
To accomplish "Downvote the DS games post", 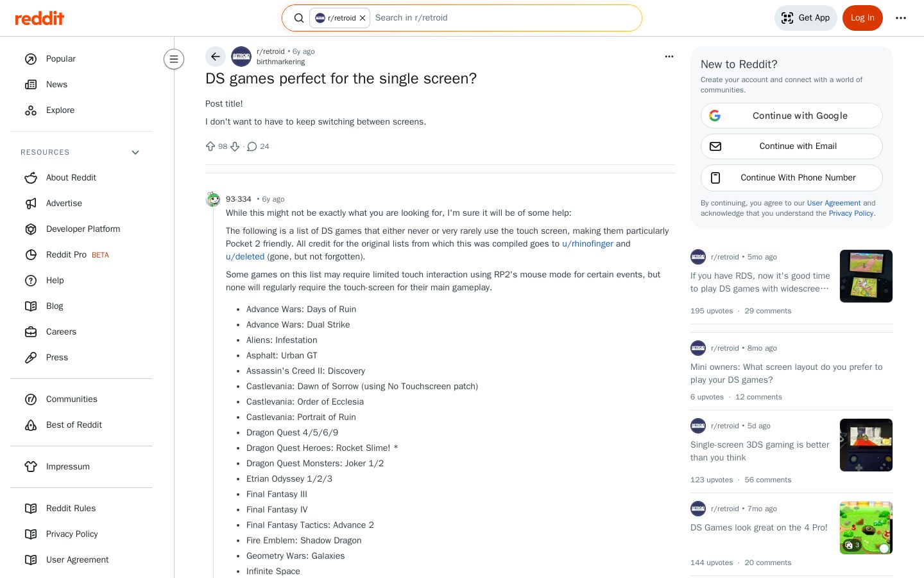I will (x=235, y=146).
